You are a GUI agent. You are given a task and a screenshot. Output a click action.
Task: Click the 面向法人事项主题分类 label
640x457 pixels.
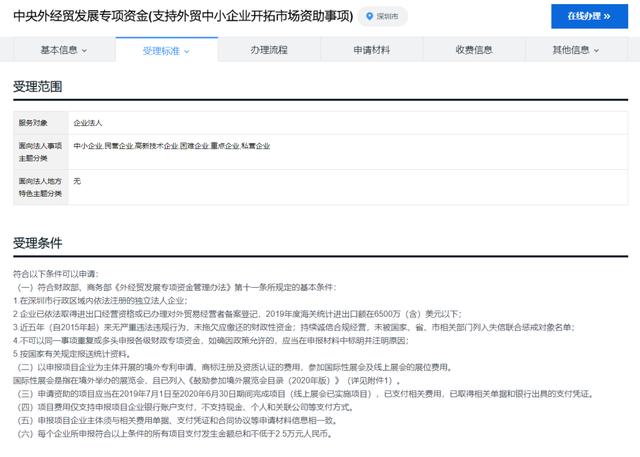[x=40, y=152]
